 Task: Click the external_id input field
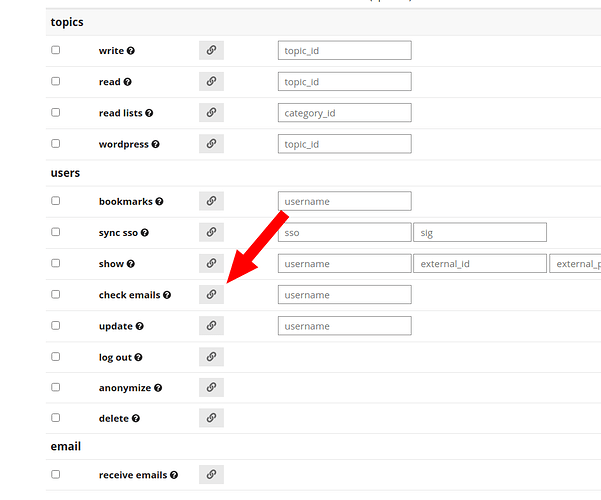click(480, 263)
